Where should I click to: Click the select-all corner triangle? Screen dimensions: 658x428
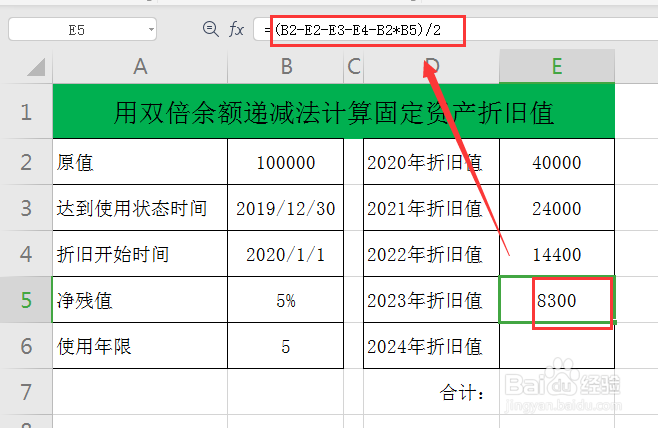[36, 67]
